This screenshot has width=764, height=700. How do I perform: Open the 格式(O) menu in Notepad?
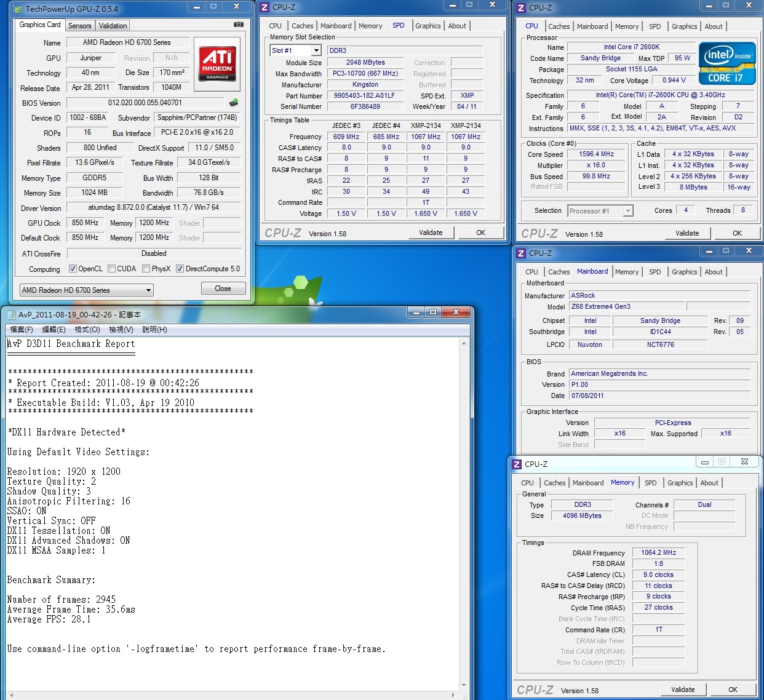coord(87,330)
